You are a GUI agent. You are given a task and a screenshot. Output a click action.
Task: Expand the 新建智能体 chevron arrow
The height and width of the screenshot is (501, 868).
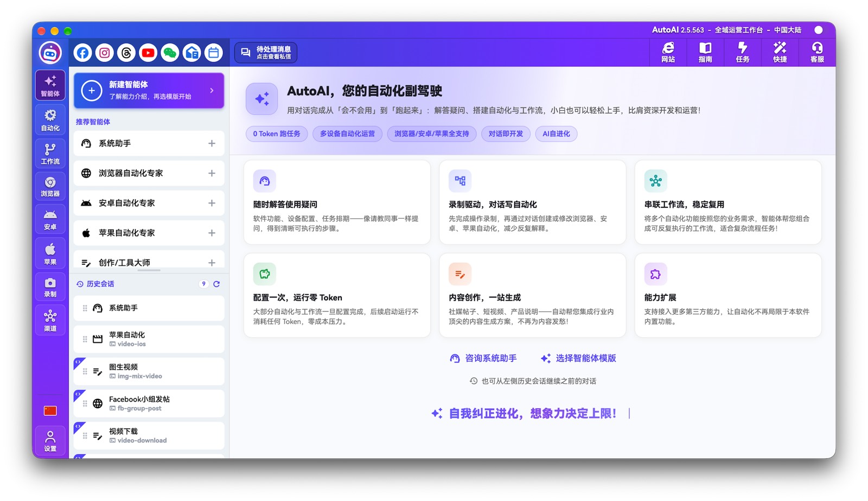212,91
